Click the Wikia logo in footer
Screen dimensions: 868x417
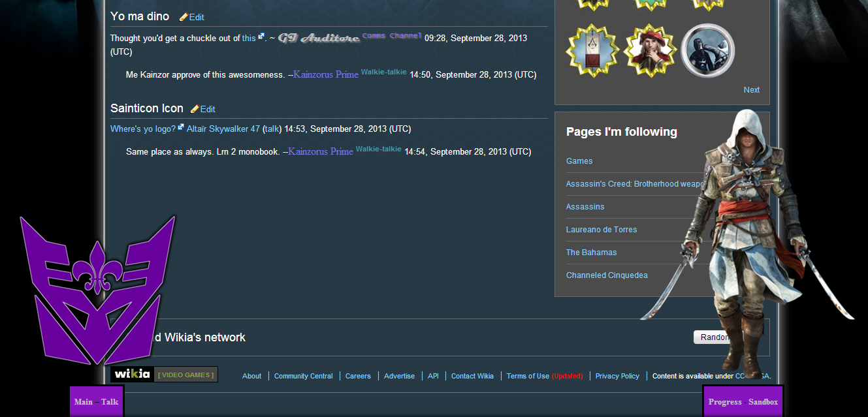click(132, 375)
